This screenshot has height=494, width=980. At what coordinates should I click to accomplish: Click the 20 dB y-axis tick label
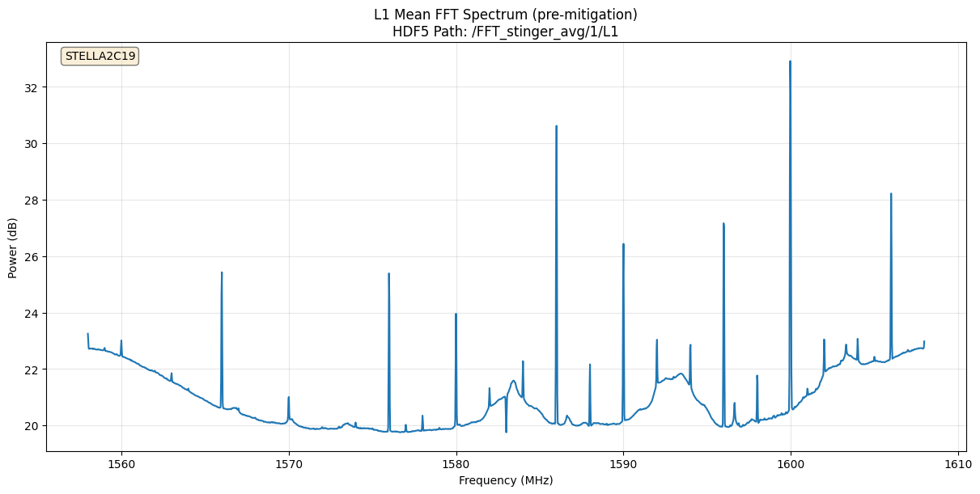point(32,426)
